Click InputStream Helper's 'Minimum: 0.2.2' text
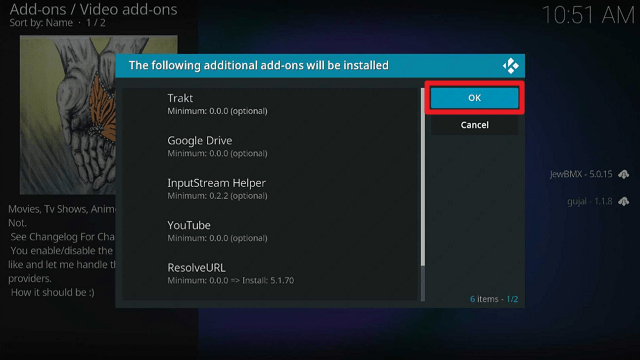The height and width of the screenshot is (360, 640). pyautogui.click(x=198, y=196)
